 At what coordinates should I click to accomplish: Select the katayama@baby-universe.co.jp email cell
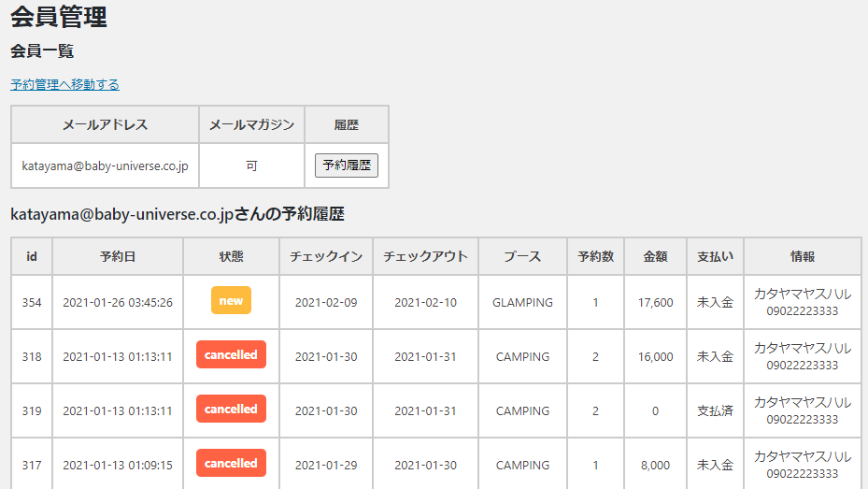pyautogui.click(x=105, y=165)
